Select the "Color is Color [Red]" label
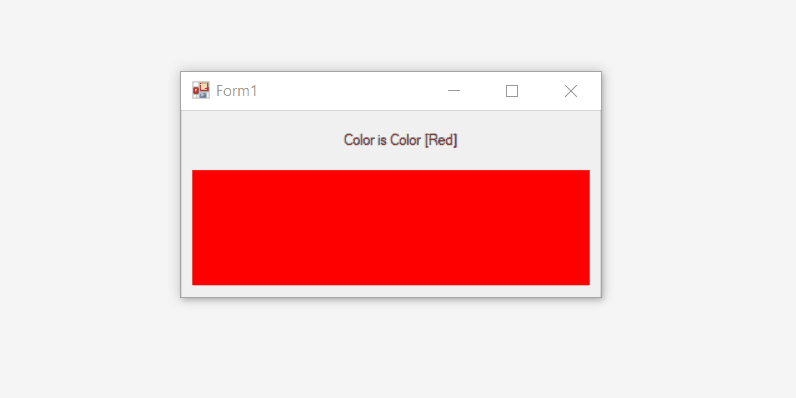Screen dimensions: 796x398 [401, 140]
